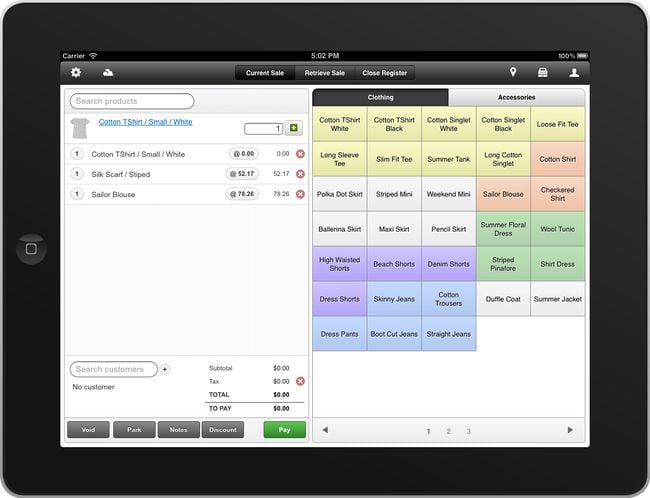This screenshot has width=650, height=498.
Task: Select the Retrieve Sale tab
Action: coord(325,73)
